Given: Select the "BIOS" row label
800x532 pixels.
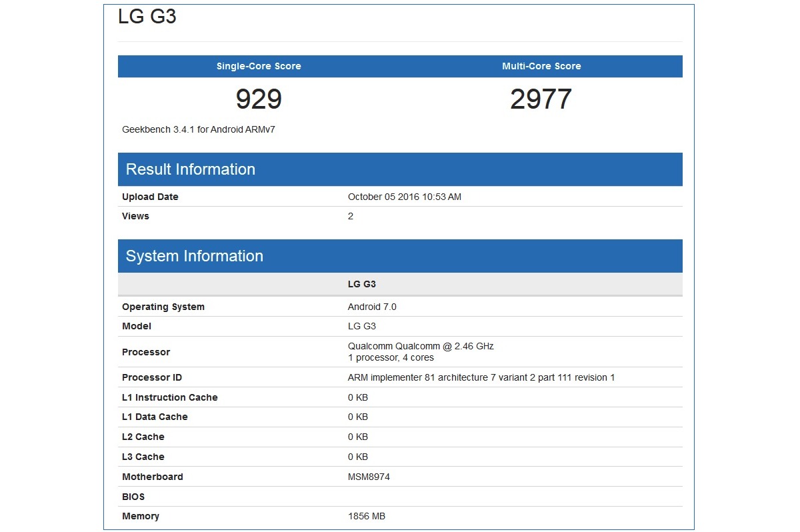Looking at the screenshot, I should tap(133, 497).
